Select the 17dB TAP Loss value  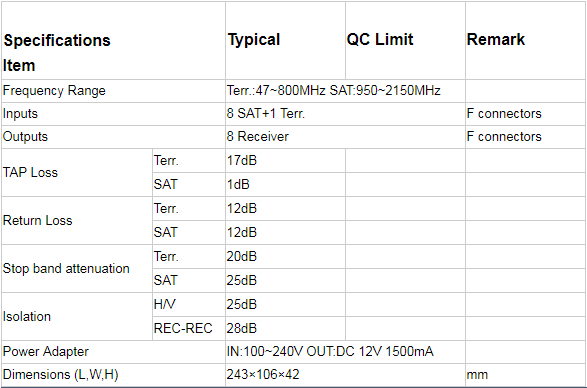(242, 160)
